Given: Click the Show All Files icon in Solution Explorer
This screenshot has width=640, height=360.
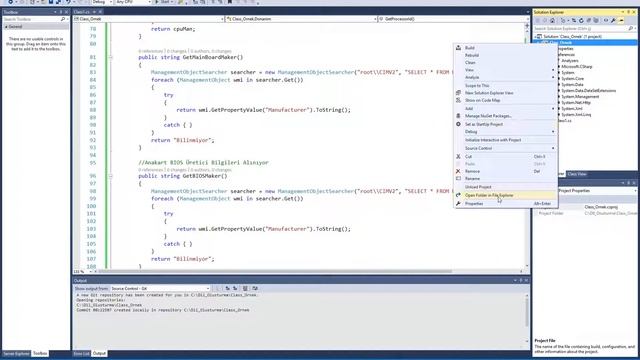Looking at the screenshot, I should [596, 20].
